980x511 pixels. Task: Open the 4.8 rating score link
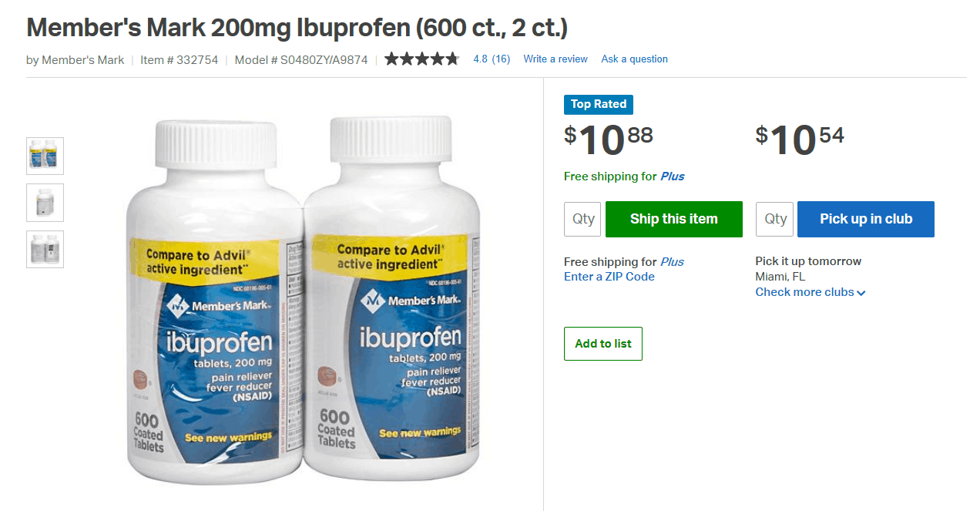pyautogui.click(x=480, y=59)
